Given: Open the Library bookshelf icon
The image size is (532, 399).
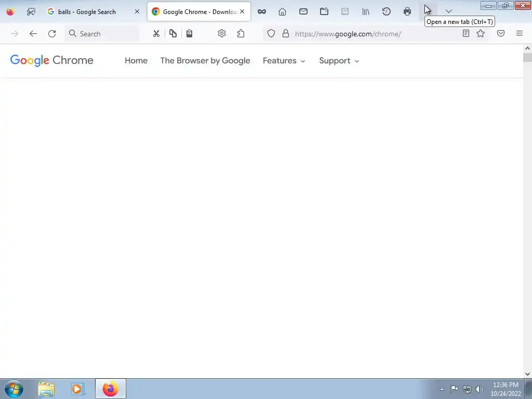Looking at the screenshot, I should 366,11.
